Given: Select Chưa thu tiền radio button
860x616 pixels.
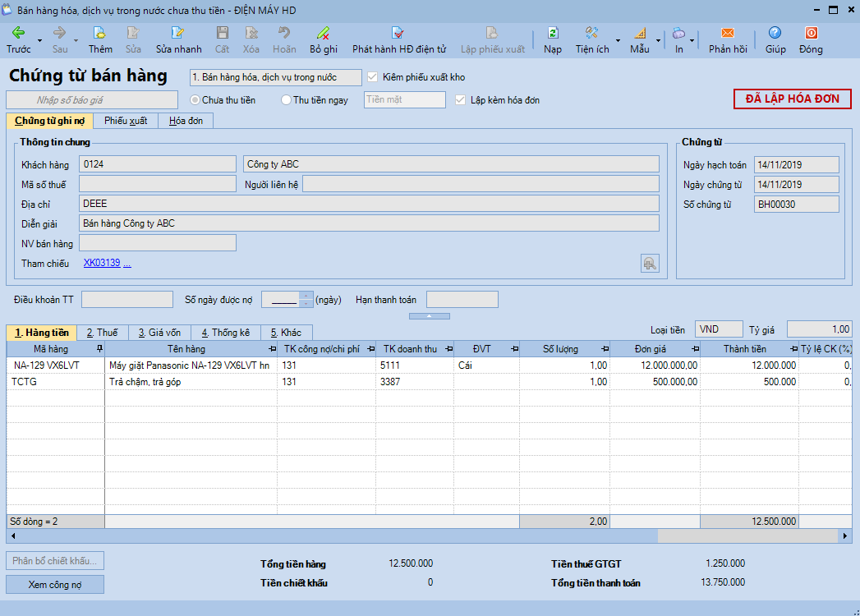Looking at the screenshot, I should coord(195,100).
